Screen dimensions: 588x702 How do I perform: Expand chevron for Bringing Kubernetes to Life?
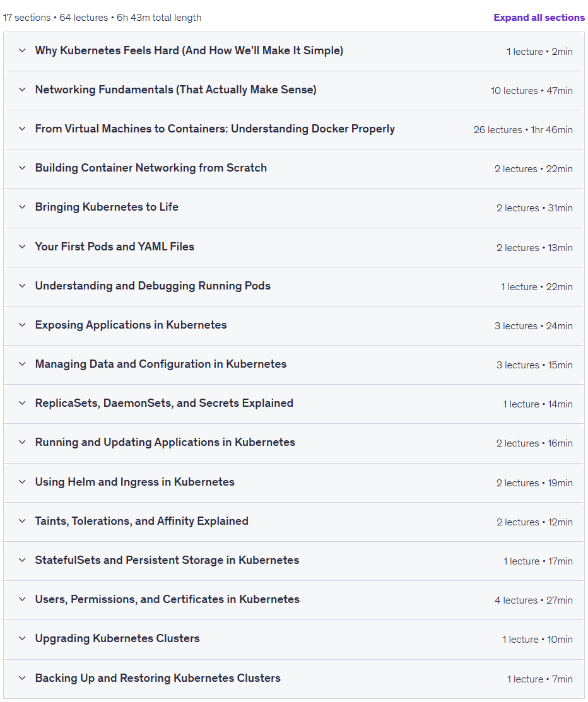[x=22, y=207]
